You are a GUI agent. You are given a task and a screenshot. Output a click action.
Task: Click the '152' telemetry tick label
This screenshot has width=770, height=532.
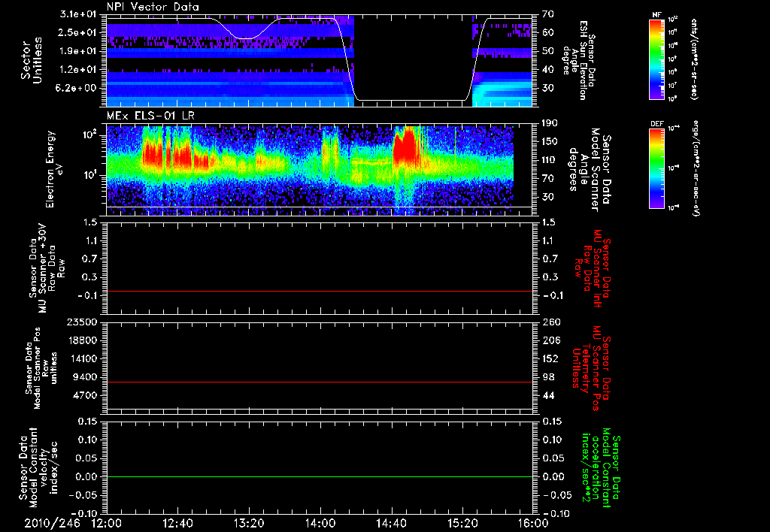[550, 358]
